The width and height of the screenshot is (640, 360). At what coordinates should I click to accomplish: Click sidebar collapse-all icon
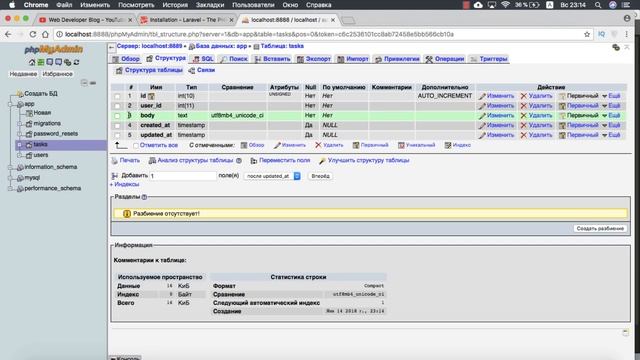pos(84,83)
